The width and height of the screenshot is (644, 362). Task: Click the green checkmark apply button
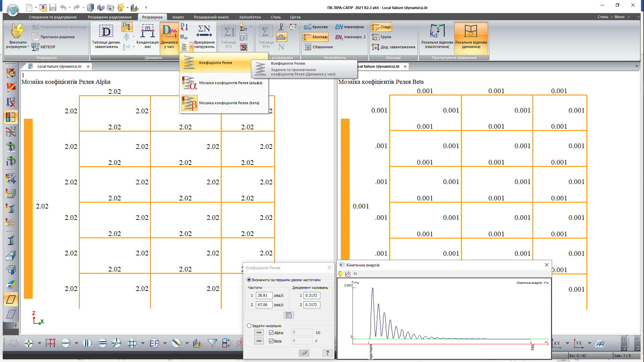(x=304, y=353)
